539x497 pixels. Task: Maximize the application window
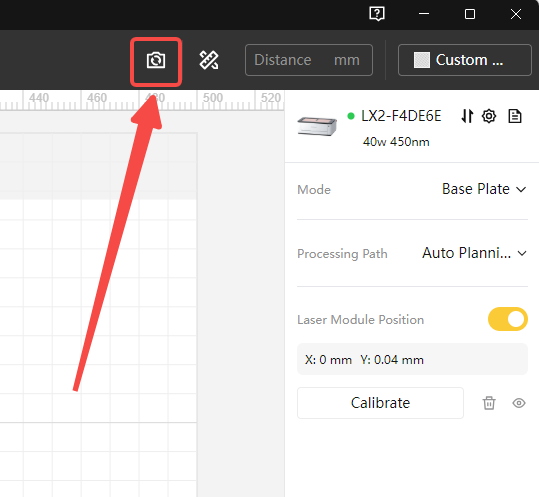tap(470, 14)
